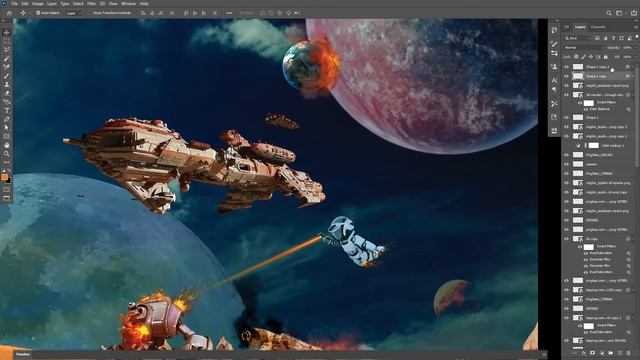Screen dimensions: 640x360
Task: Toggle visibility of the Color Balance filter
Action: click(x=586, y=109)
